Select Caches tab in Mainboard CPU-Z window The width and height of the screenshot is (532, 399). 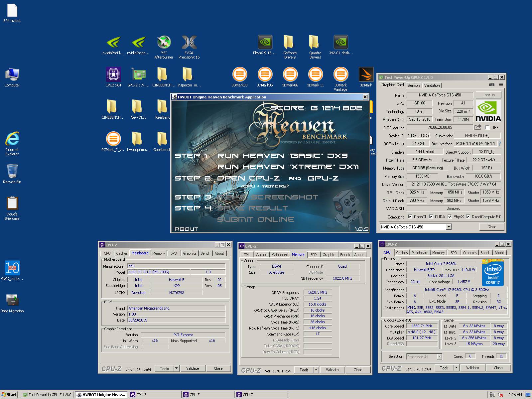click(122, 253)
